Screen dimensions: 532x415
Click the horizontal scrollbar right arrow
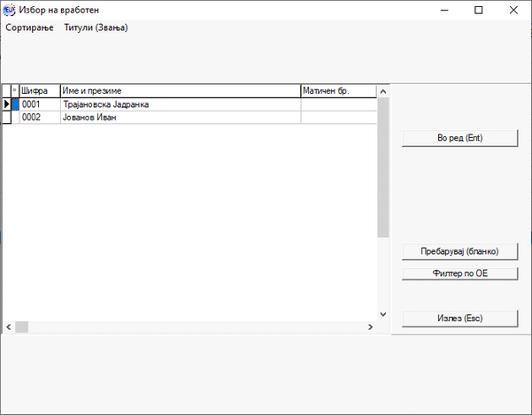[x=371, y=327]
